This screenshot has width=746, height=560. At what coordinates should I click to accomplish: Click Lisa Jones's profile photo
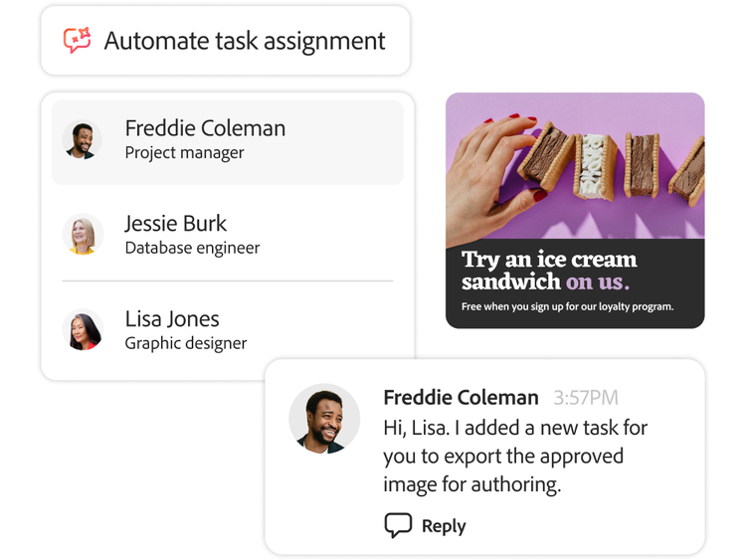83,330
